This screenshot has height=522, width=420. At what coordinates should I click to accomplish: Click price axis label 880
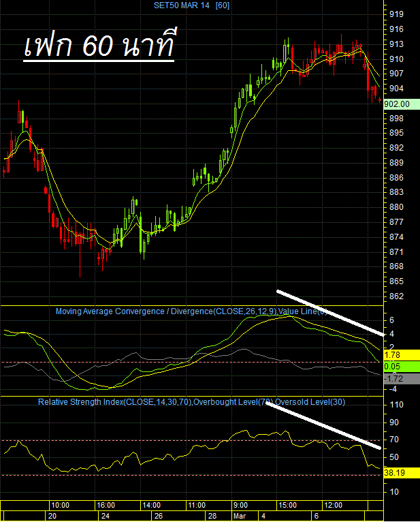(396, 207)
